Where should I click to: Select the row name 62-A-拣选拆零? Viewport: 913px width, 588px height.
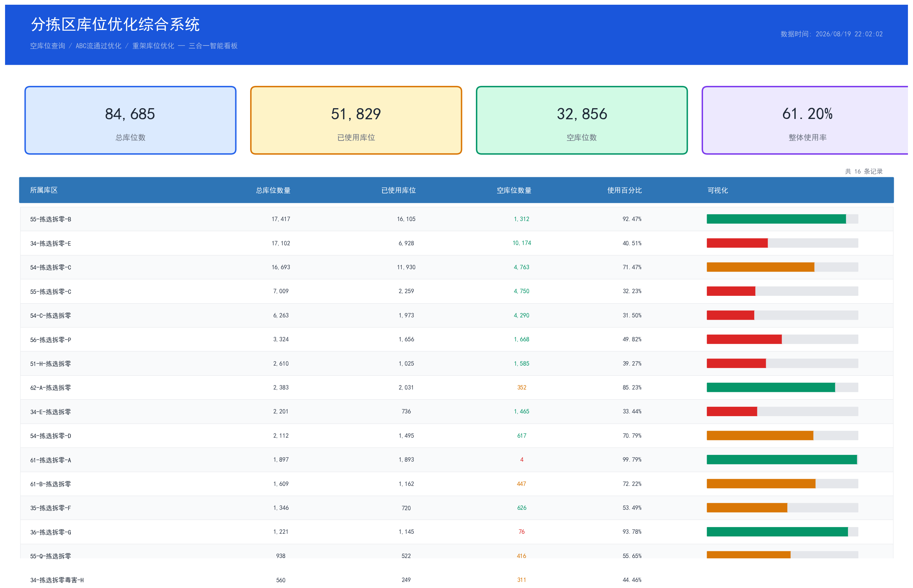click(x=51, y=388)
